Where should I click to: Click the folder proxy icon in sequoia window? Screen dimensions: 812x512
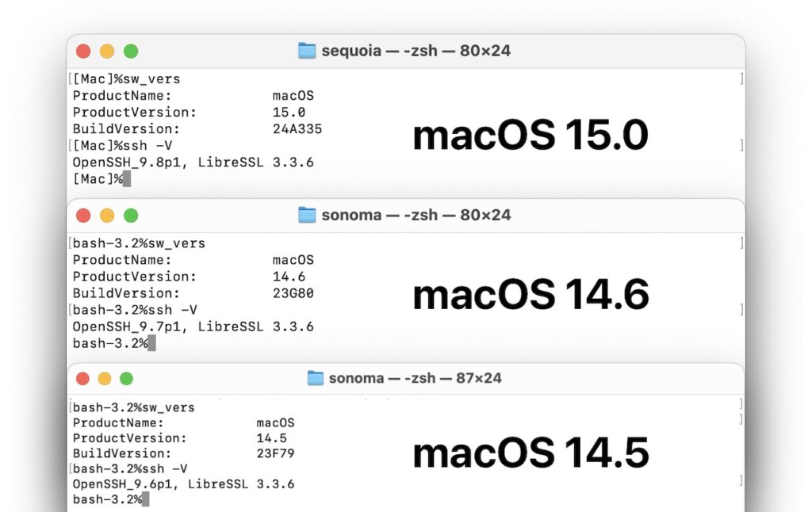pyautogui.click(x=308, y=50)
